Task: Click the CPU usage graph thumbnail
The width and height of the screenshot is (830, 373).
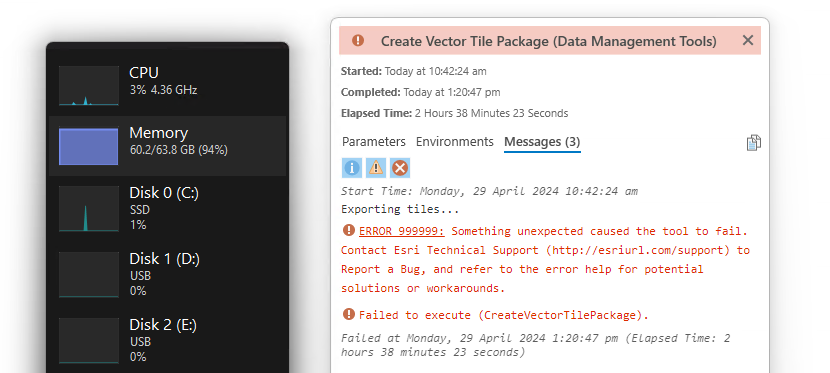Action: [x=89, y=86]
